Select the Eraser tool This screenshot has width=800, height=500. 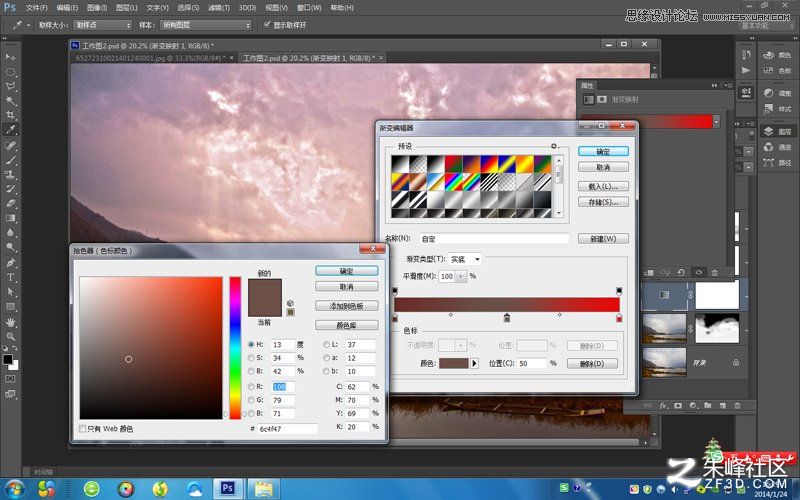click(x=10, y=203)
